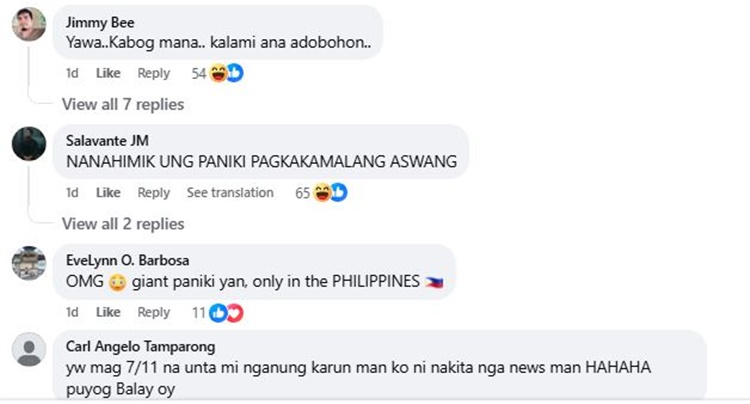Expand all 2 replies to Salavante JM
Viewport: 750px width, 404px height.
pos(123,224)
